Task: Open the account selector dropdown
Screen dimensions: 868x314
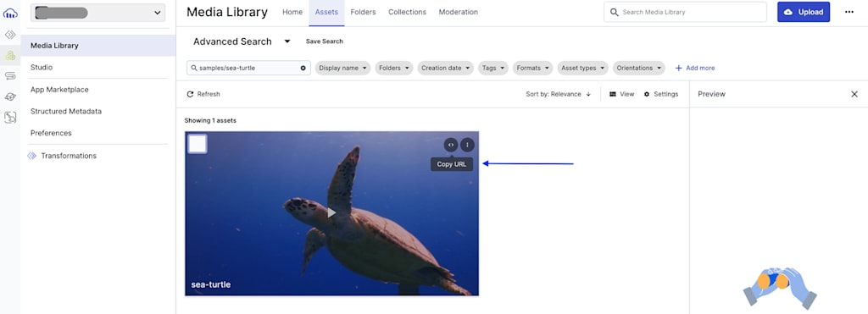Action: 97,13
